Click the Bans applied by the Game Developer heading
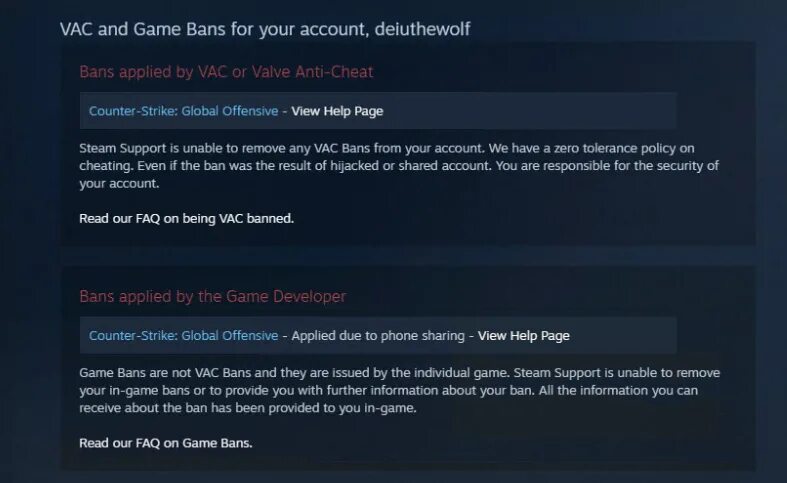Screen dimensions: 787x483 click(x=212, y=296)
